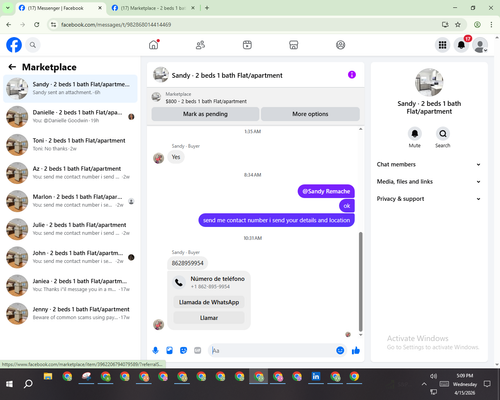Open the Marketplace storefront icon

coord(294,45)
